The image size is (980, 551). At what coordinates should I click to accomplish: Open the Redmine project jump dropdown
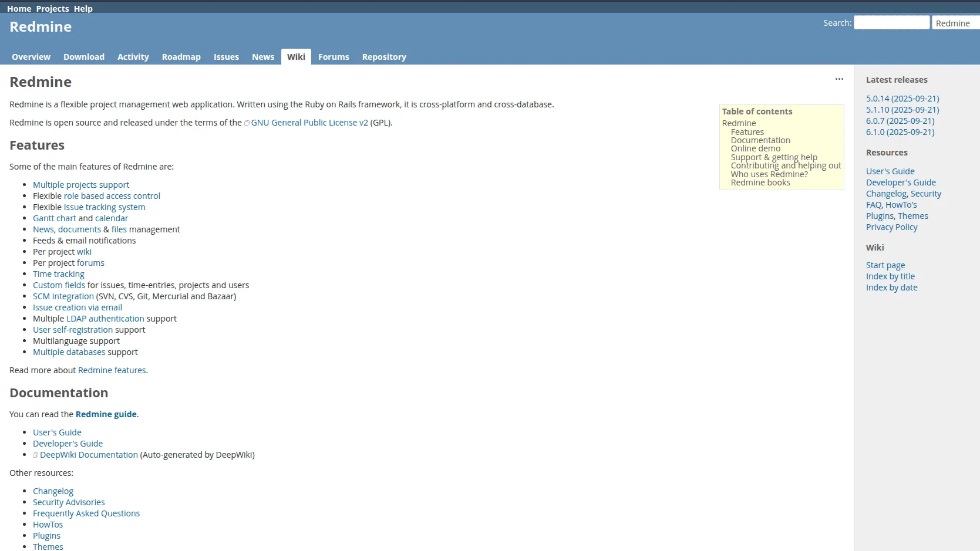click(954, 22)
